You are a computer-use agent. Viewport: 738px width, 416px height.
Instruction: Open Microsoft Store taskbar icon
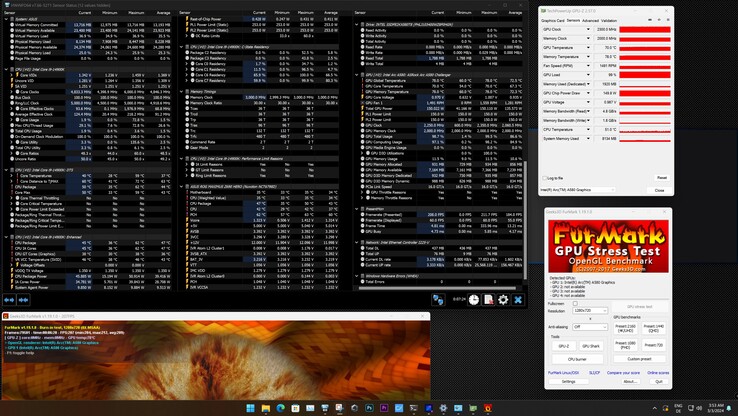(295, 408)
